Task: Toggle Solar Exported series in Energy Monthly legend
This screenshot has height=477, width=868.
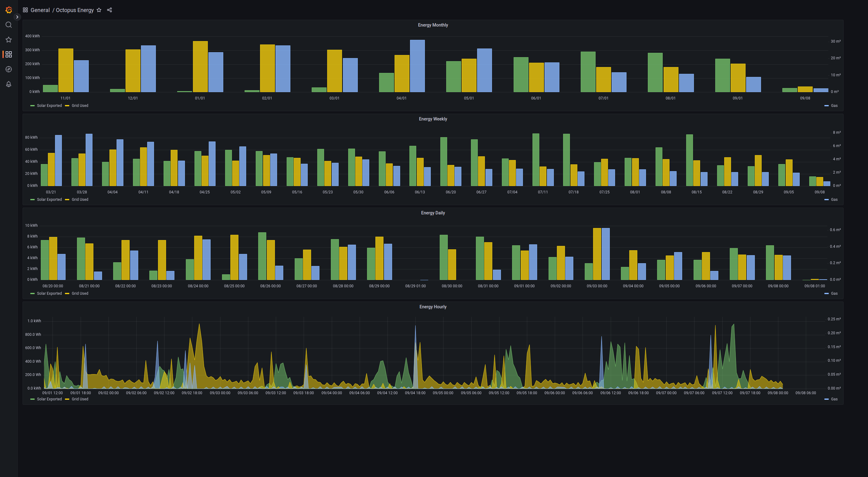Action: click(x=49, y=106)
